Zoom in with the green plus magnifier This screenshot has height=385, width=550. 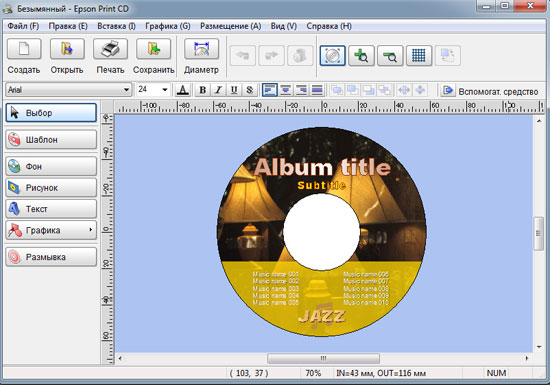361,55
